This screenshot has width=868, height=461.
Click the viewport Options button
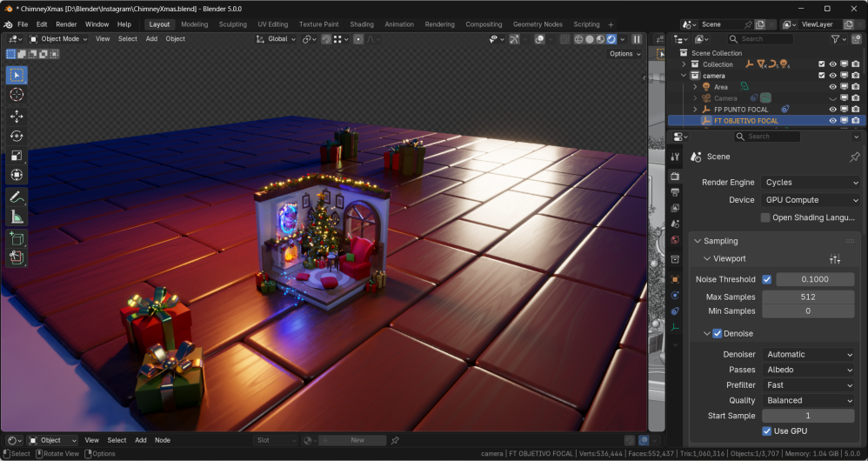[624, 54]
